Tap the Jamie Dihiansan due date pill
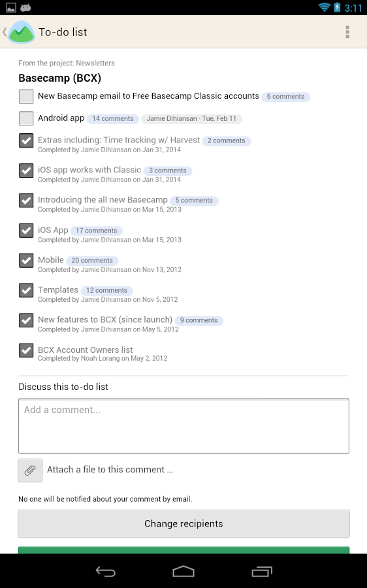 pyautogui.click(x=191, y=119)
